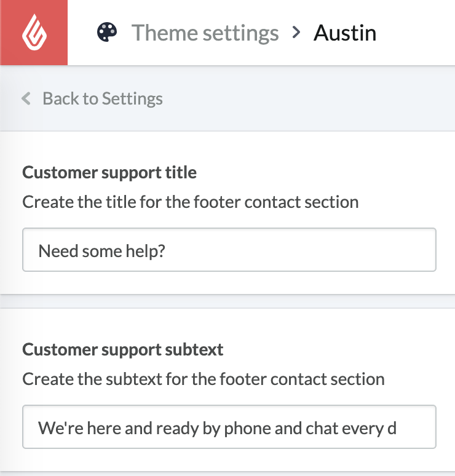455x476 pixels.
Task: Click blank header space right of Austin
Action: [x=418, y=33]
